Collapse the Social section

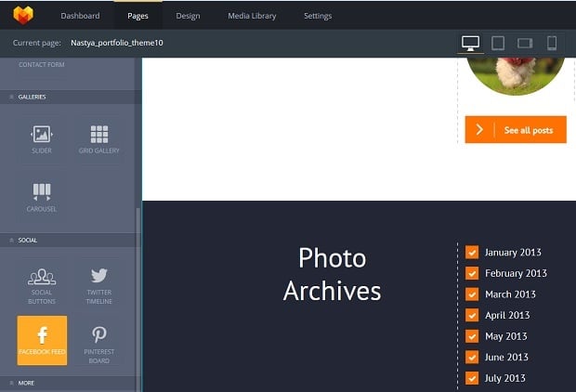click(28, 240)
